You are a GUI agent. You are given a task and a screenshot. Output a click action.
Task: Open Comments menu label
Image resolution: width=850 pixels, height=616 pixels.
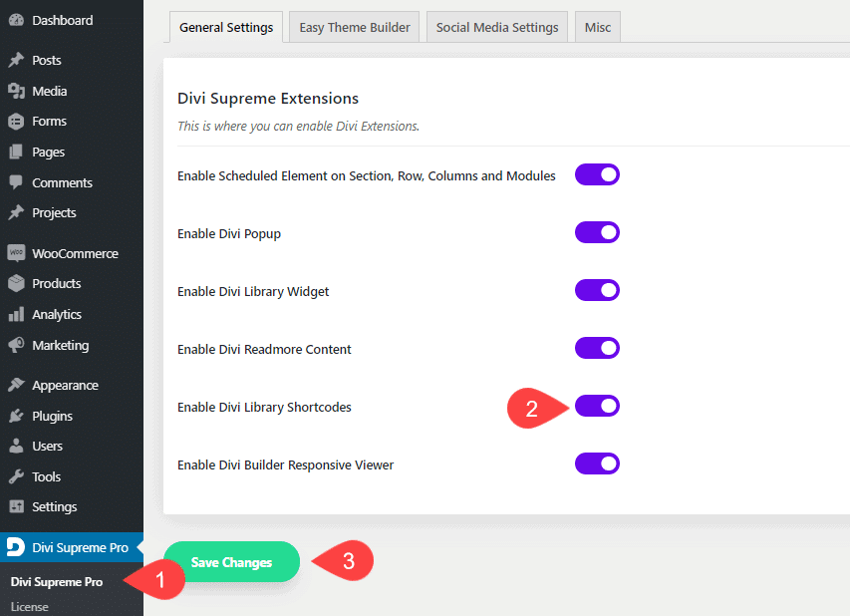63,182
